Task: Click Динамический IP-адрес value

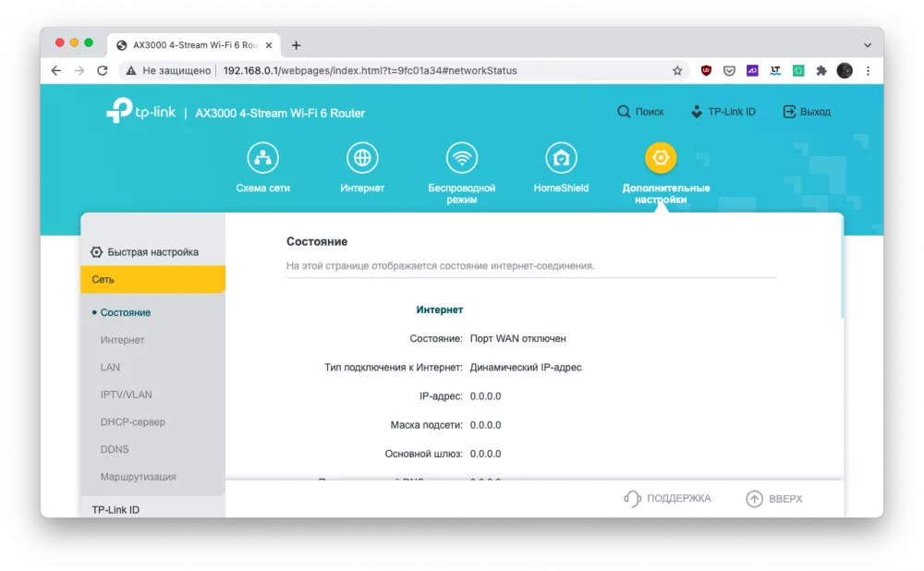Action: [x=526, y=368]
